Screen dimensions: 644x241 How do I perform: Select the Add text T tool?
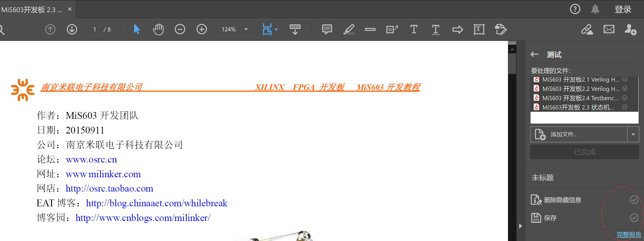click(414, 29)
